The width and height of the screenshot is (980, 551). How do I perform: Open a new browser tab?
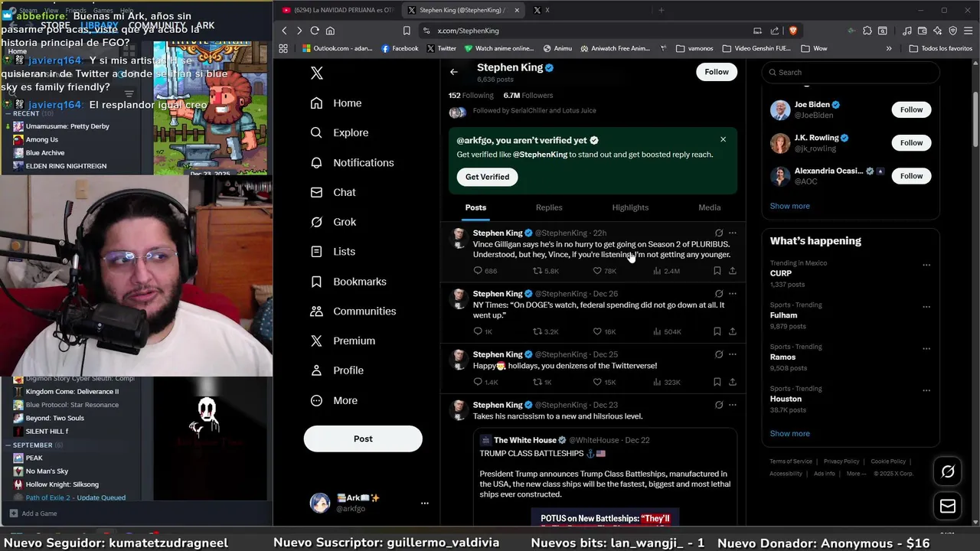pyautogui.click(x=661, y=10)
